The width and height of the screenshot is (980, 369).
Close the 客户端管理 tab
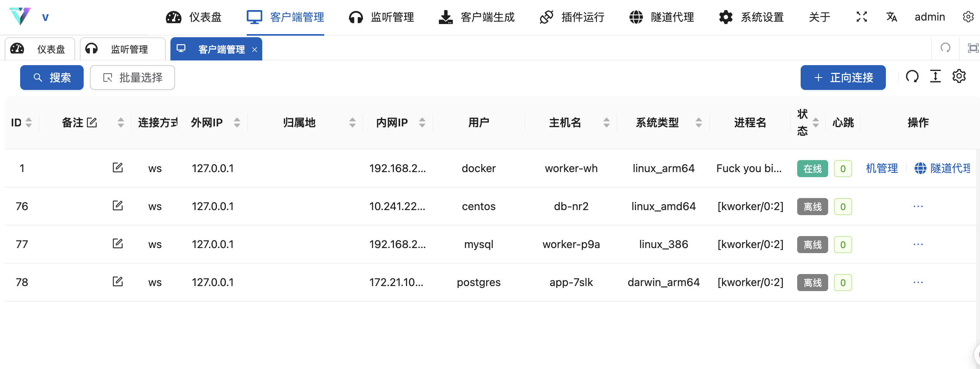coord(254,50)
